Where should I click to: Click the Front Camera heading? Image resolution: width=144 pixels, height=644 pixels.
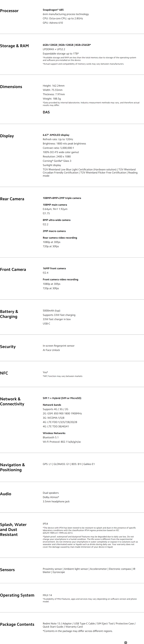point(13,270)
